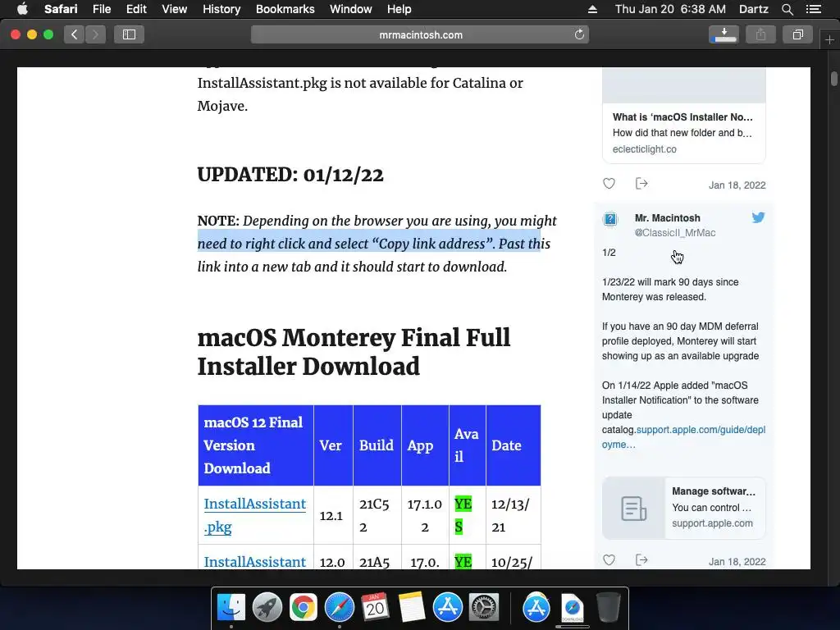Open the Safari menu

tap(61, 9)
